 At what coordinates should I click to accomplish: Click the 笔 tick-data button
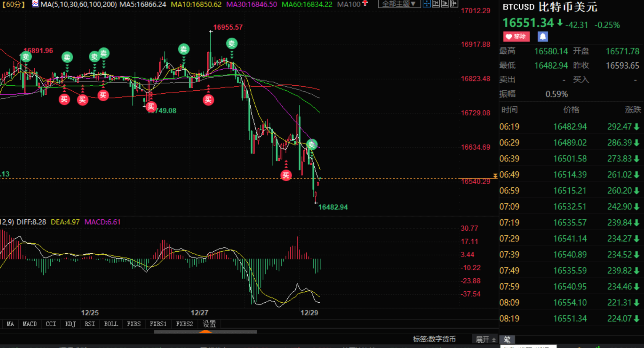point(507,339)
